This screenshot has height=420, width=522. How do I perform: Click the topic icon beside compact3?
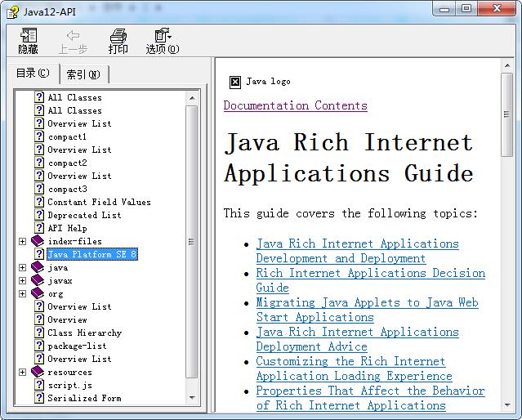(x=39, y=189)
